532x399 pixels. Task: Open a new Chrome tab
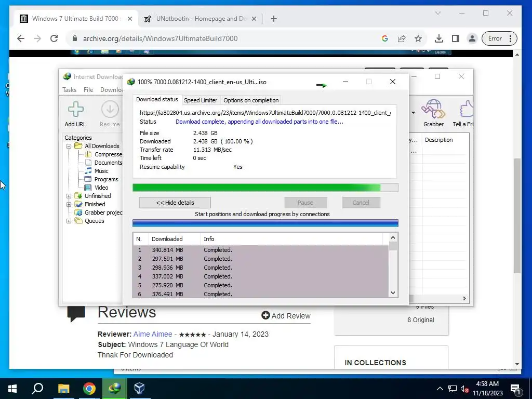pyautogui.click(x=274, y=19)
